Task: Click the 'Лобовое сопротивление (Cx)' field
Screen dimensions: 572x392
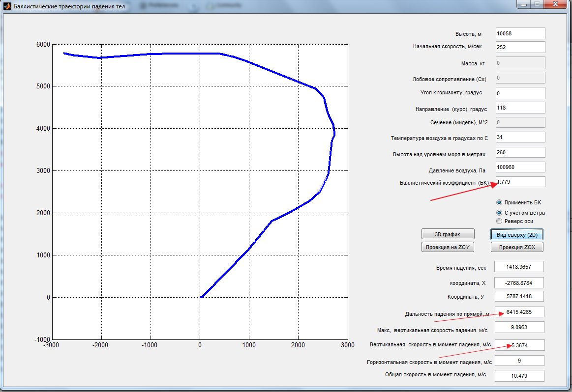Action: [x=520, y=78]
